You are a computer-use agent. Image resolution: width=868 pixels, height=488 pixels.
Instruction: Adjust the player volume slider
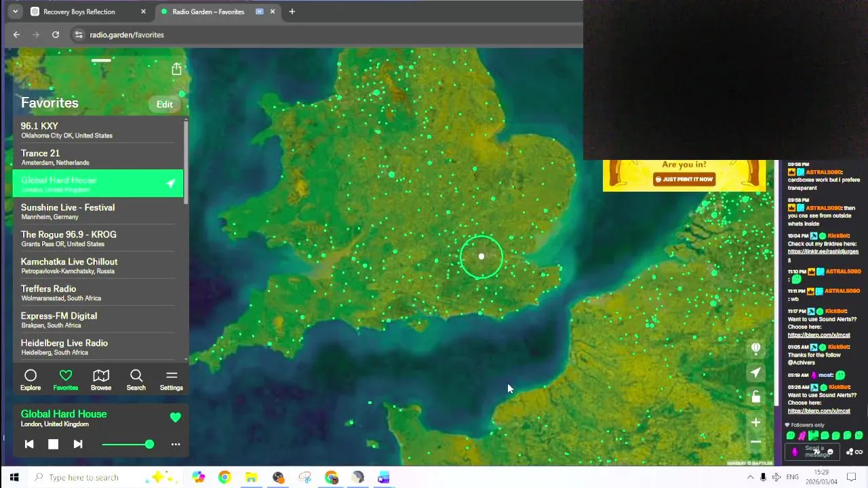coord(127,444)
